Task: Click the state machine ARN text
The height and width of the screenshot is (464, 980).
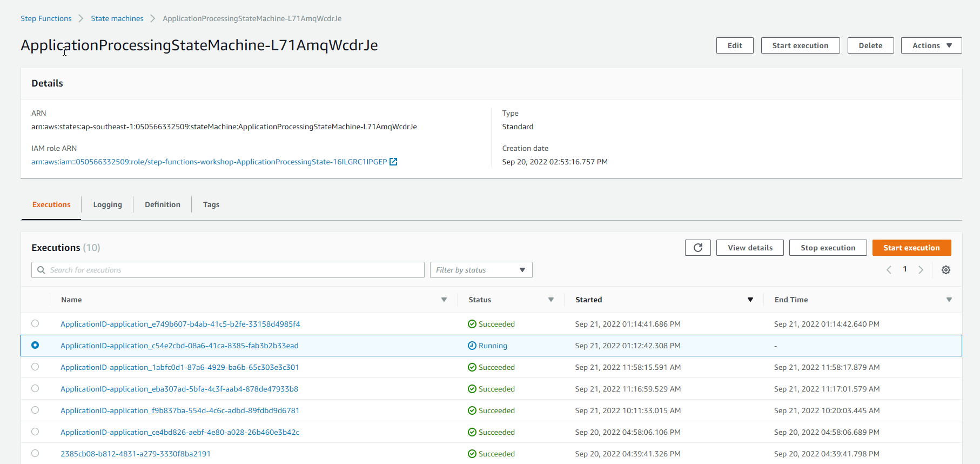Action: [x=224, y=127]
